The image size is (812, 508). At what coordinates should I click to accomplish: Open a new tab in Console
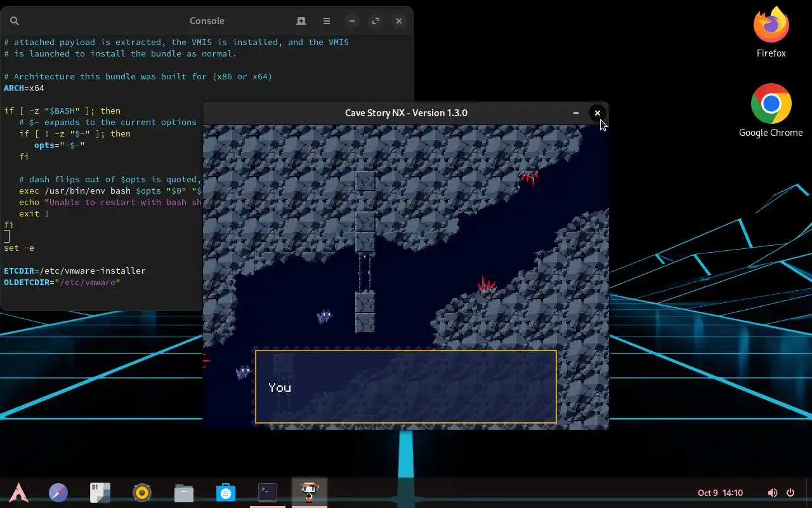click(301, 21)
